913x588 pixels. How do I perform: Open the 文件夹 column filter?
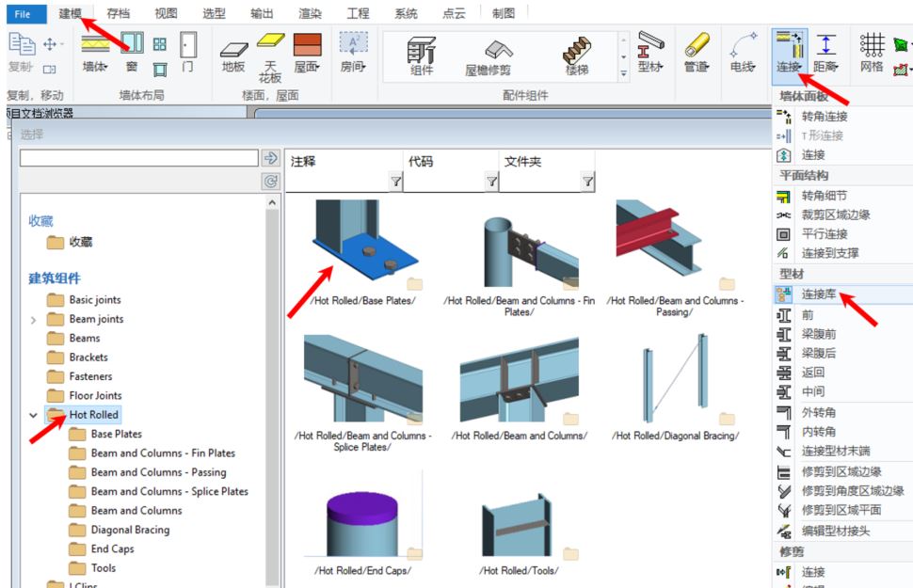pos(588,183)
